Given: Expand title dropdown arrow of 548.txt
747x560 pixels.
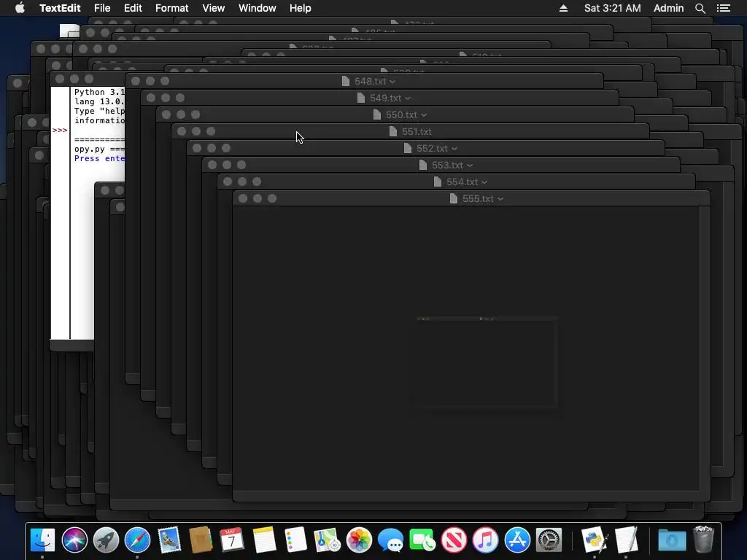Looking at the screenshot, I should (x=392, y=82).
